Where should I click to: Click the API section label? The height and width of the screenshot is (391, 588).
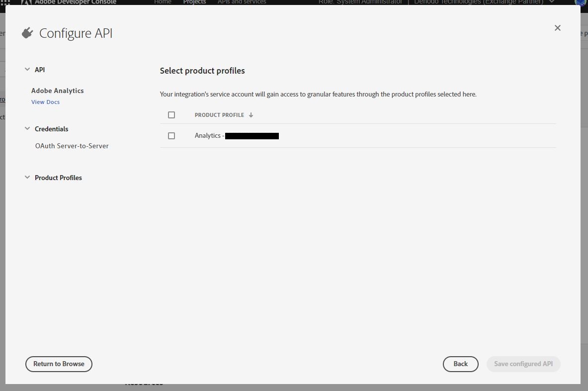pos(40,70)
